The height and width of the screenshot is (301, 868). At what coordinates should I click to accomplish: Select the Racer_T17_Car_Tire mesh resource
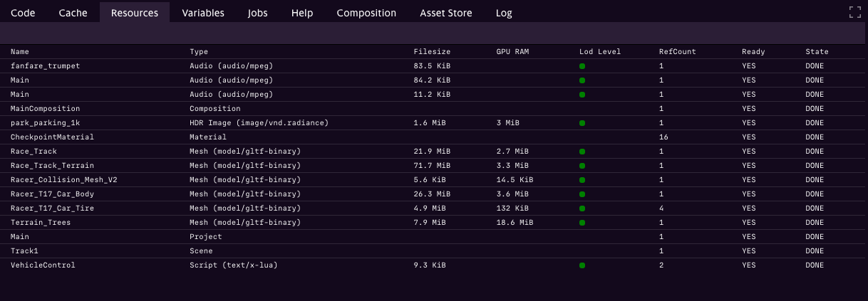52,208
